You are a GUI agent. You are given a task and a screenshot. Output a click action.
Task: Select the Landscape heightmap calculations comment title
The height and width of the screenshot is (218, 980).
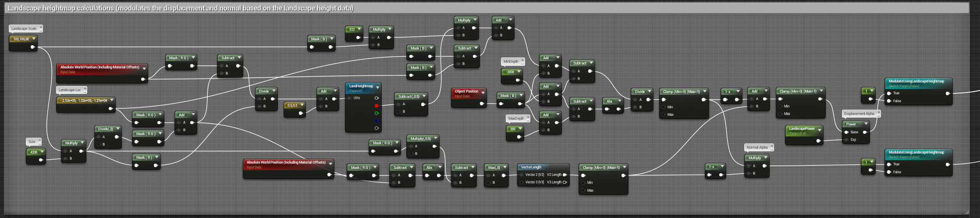coord(181,8)
